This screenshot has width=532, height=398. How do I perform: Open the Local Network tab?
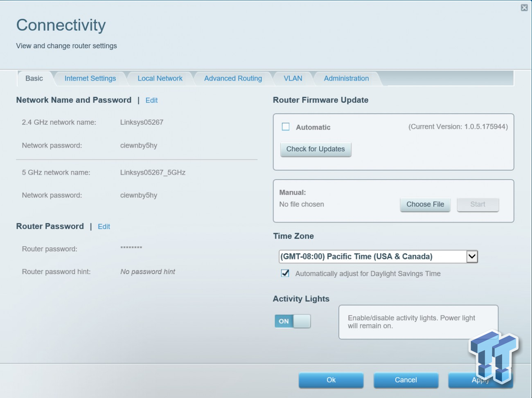click(160, 78)
